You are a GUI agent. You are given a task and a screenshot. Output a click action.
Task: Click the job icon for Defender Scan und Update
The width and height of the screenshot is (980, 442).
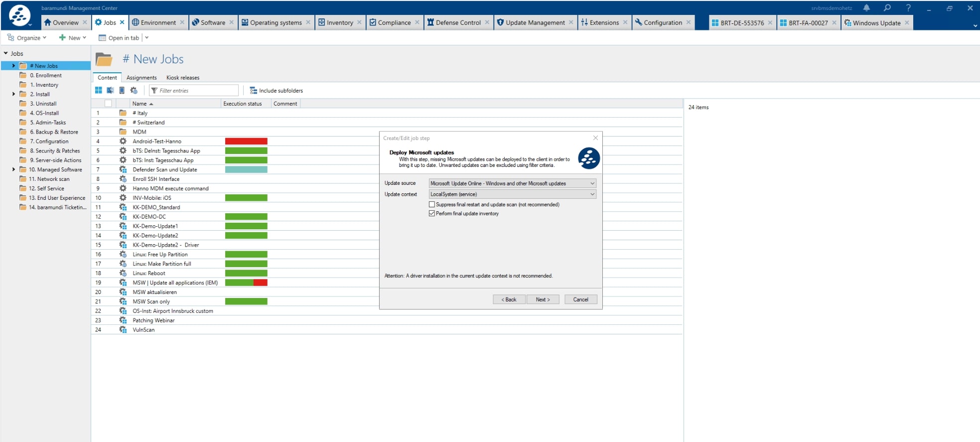123,169
